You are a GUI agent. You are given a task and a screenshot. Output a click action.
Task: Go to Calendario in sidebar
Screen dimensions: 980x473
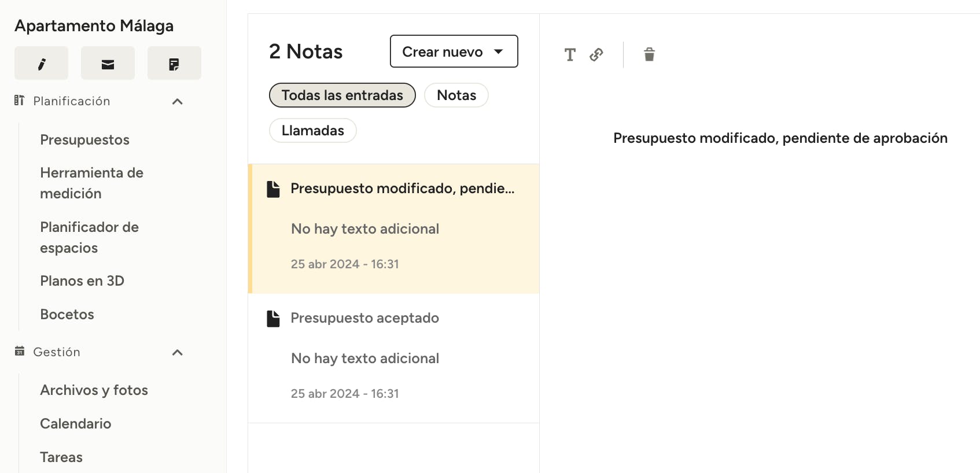[76, 424]
